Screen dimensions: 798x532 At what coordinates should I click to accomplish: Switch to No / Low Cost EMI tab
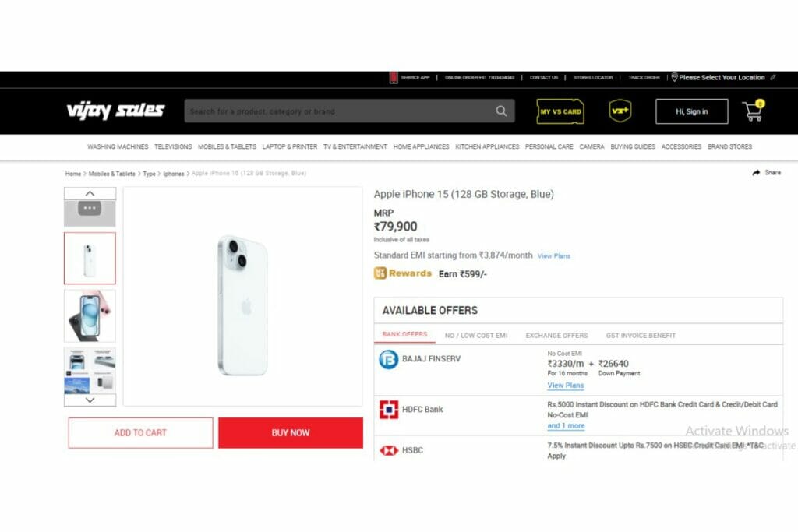[476, 336]
